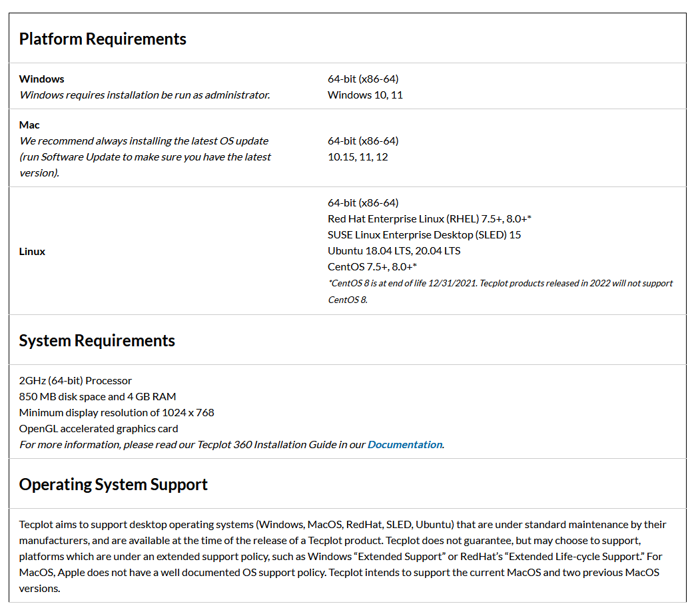This screenshot has height=616, width=694.
Task: Click the macOS 10.15, 11, 12 versions text
Action: (358, 156)
